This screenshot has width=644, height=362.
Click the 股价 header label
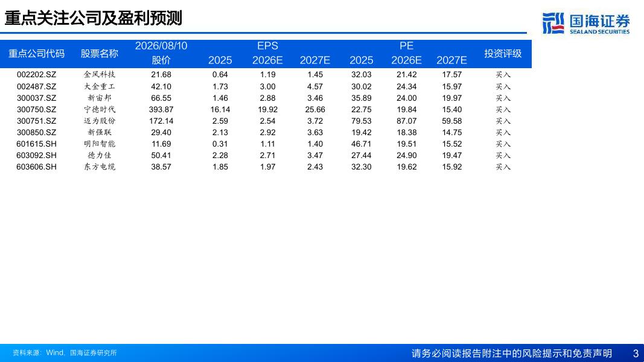coord(161,60)
